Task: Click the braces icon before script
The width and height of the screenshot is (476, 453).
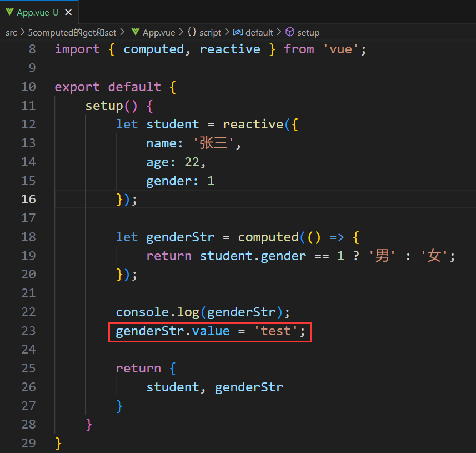Action: coord(192,32)
